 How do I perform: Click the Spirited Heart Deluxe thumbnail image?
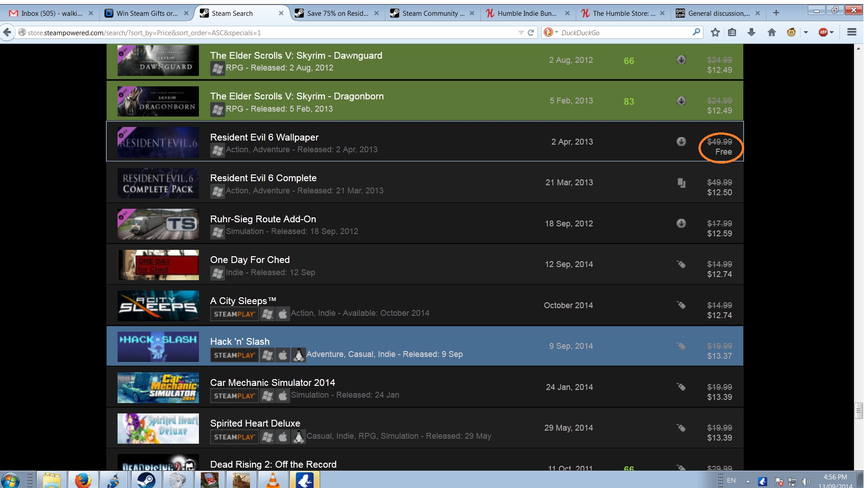[x=158, y=428]
